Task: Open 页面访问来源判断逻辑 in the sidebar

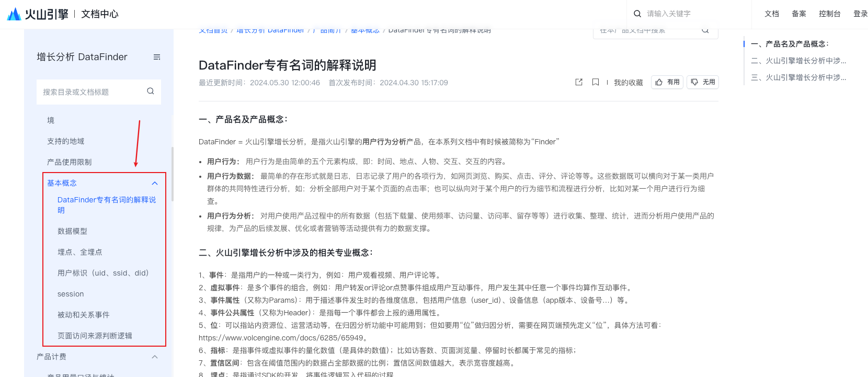Action: point(95,336)
